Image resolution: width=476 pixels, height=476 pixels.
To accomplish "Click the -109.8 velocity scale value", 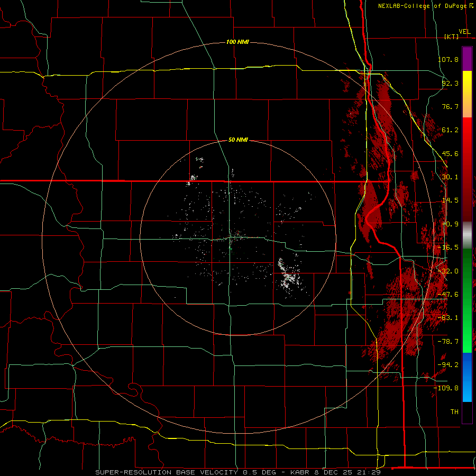I will click(x=446, y=388).
